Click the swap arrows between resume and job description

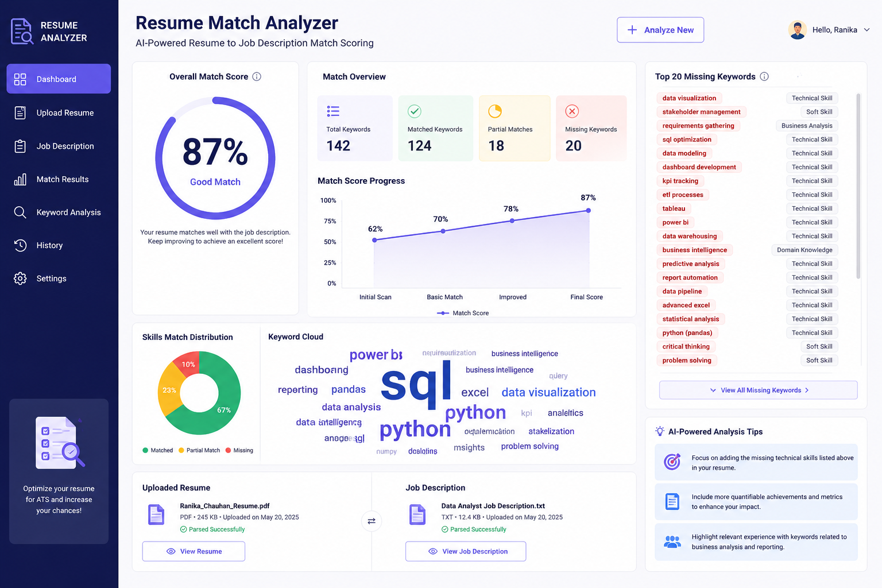[372, 521]
